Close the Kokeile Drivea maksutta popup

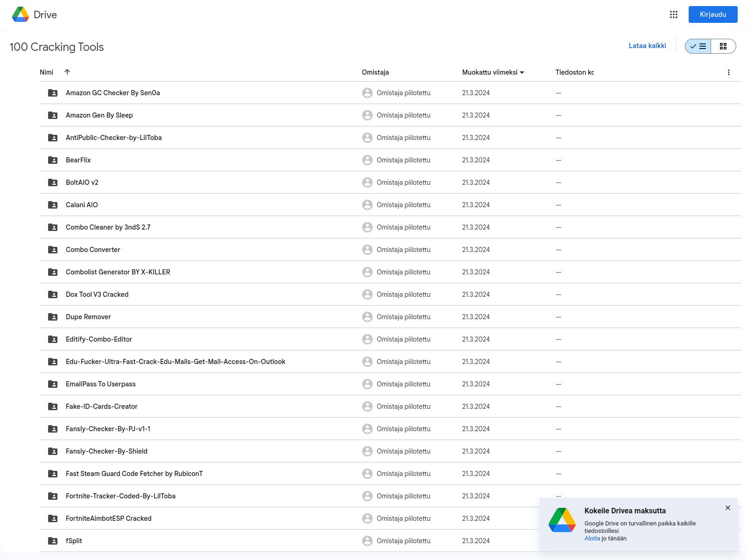point(728,508)
